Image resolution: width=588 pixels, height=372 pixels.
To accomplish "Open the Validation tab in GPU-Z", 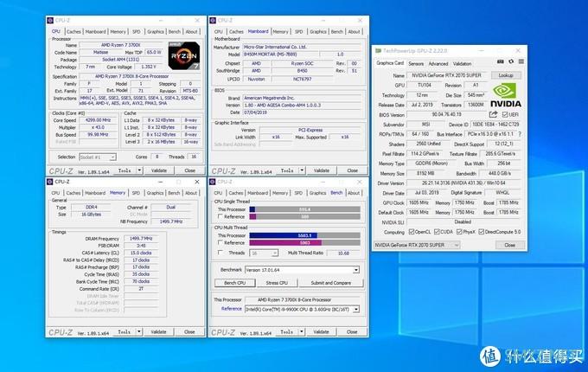I will [462, 64].
